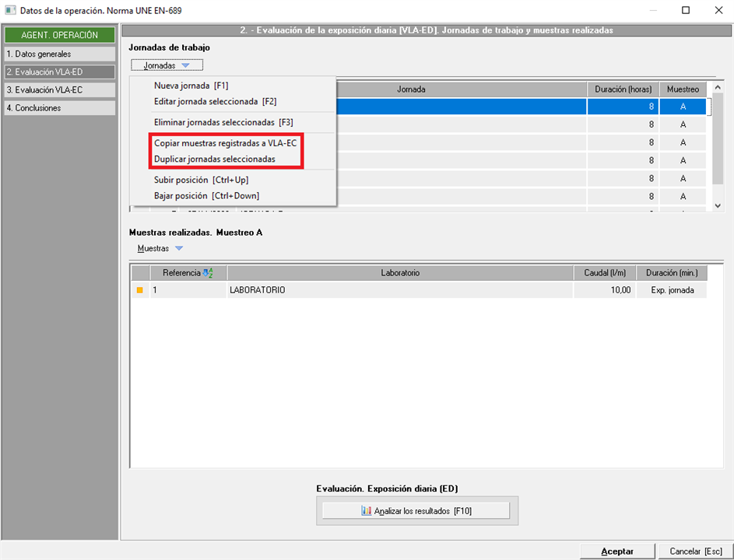Click the Exp. jornada duration cell

tap(672, 290)
